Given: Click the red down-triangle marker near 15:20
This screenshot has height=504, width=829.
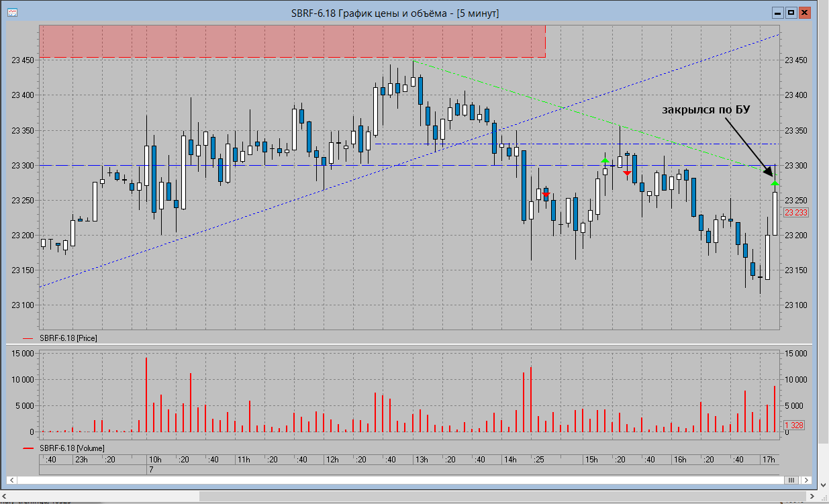Looking at the screenshot, I should click(x=627, y=173).
